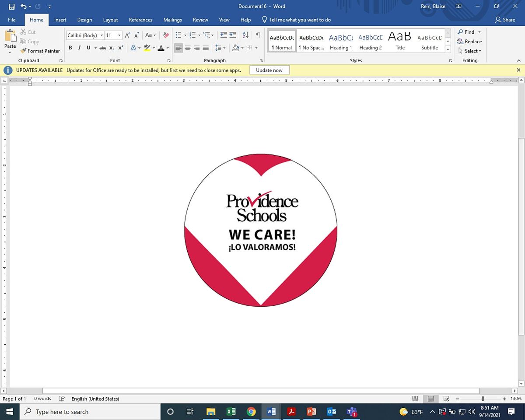
Task: Switch to the Design tab
Action: click(x=84, y=20)
